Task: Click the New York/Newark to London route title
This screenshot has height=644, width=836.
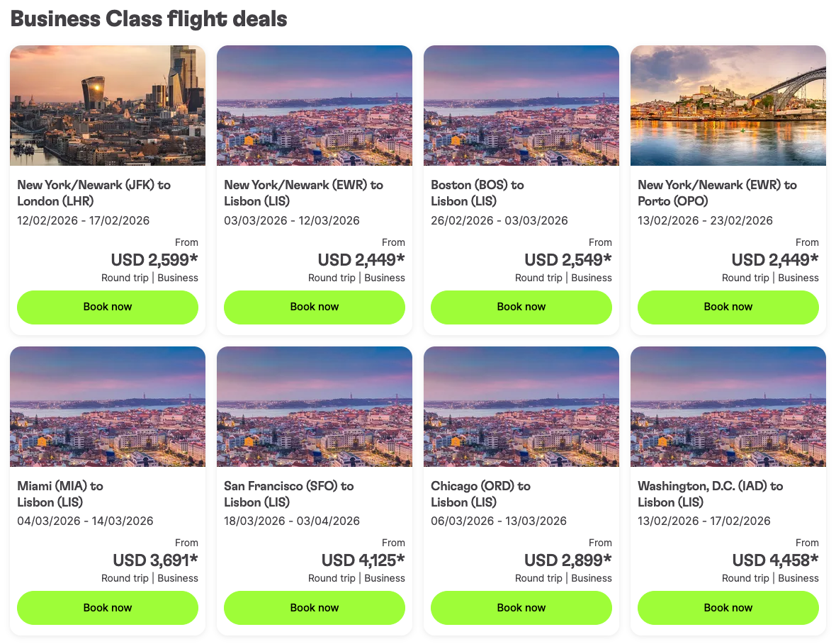Action: click(94, 193)
